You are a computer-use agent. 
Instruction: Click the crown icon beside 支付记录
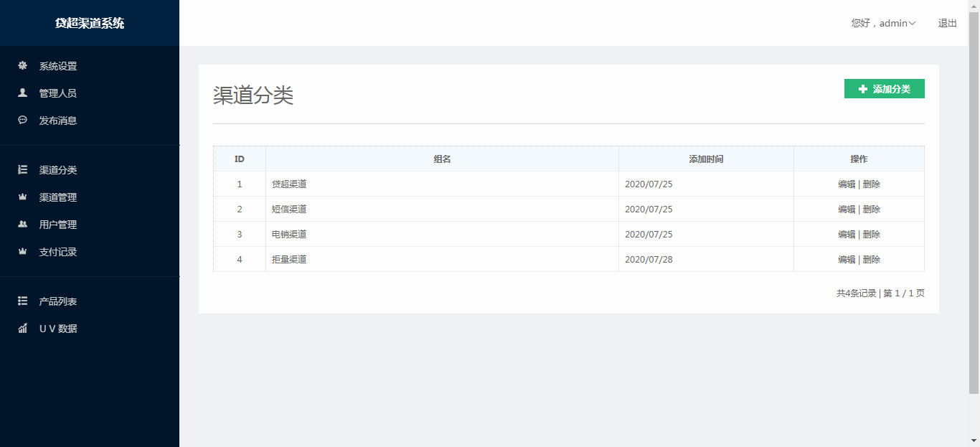pyautogui.click(x=22, y=252)
